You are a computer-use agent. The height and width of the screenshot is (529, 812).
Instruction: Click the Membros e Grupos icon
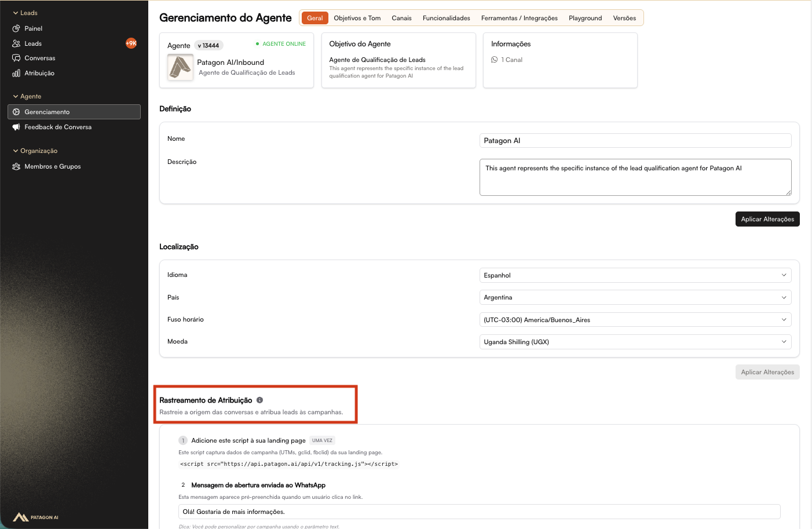tap(16, 166)
